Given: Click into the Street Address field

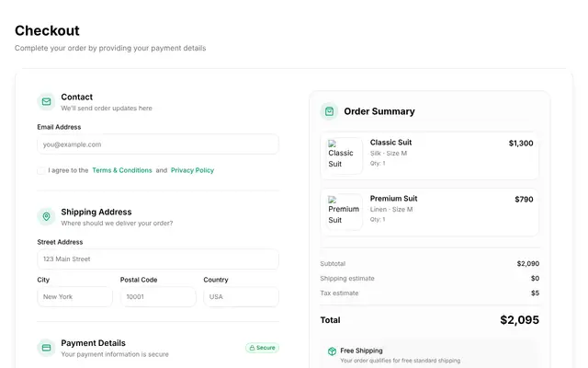Looking at the screenshot, I should pyautogui.click(x=158, y=259).
